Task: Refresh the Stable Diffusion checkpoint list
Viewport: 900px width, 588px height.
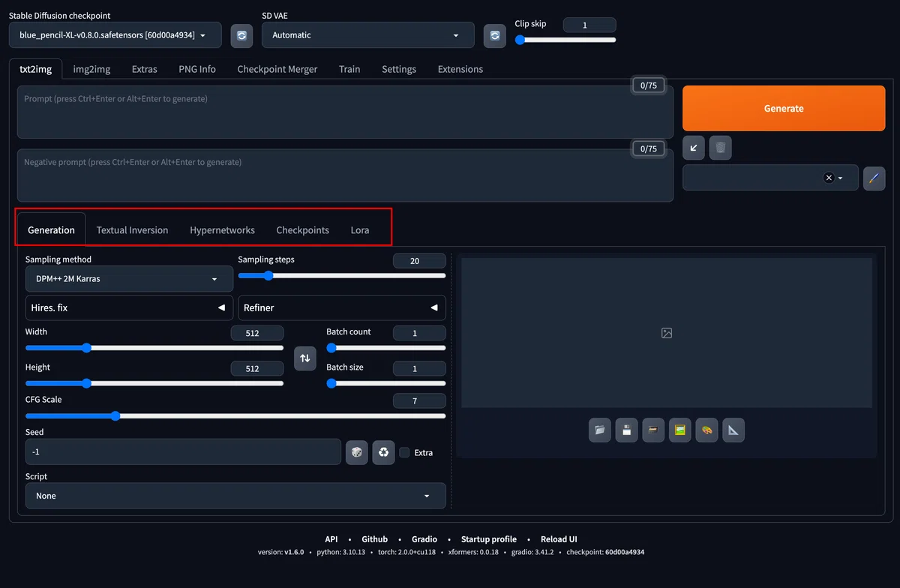Action: [x=241, y=35]
